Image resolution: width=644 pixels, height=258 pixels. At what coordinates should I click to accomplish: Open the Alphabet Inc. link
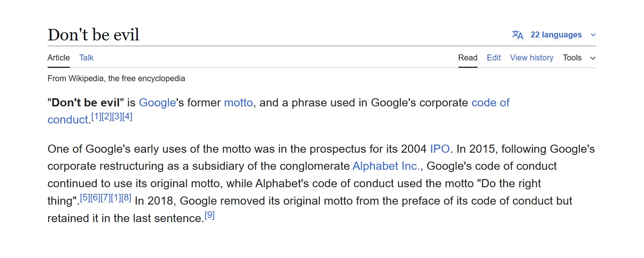386,166
